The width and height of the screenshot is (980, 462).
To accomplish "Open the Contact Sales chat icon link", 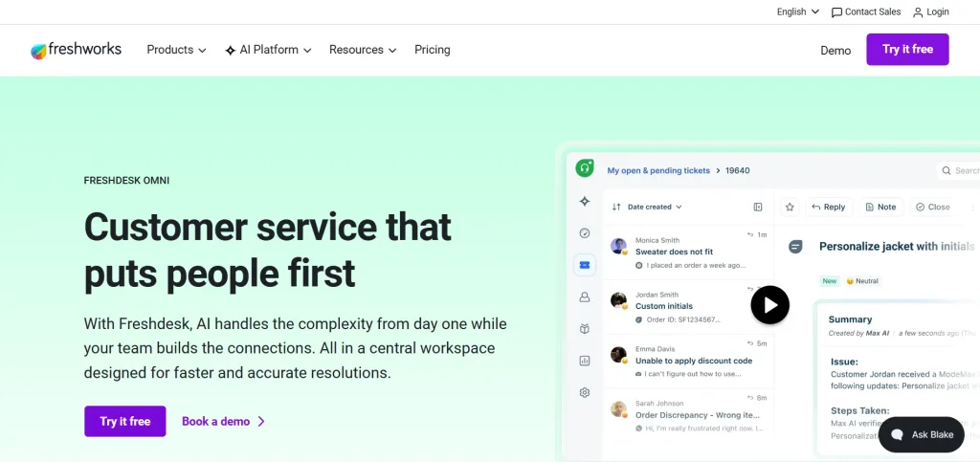I will pos(836,11).
